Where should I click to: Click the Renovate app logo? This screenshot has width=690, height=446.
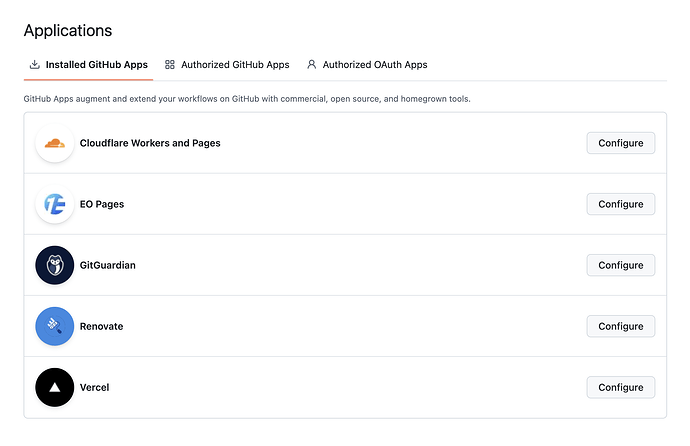coord(55,326)
